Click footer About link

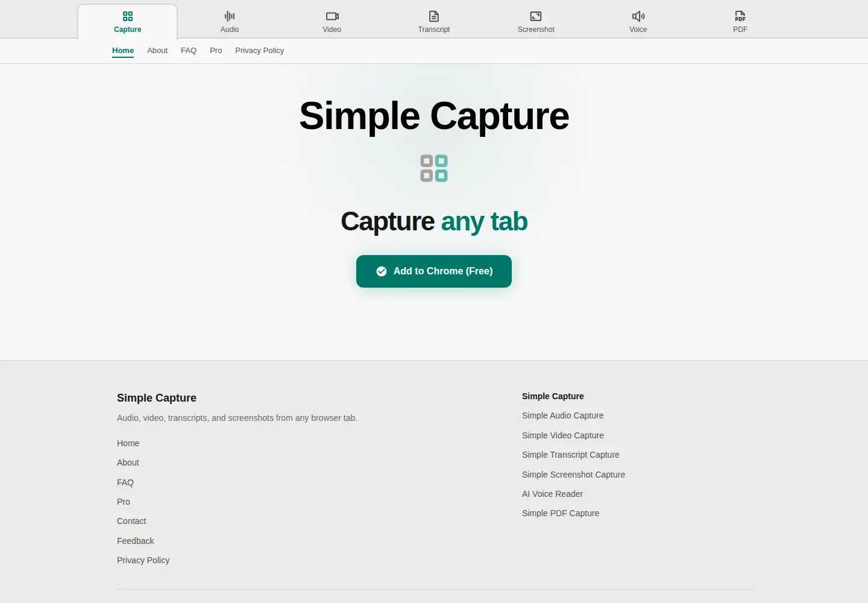click(x=128, y=463)
